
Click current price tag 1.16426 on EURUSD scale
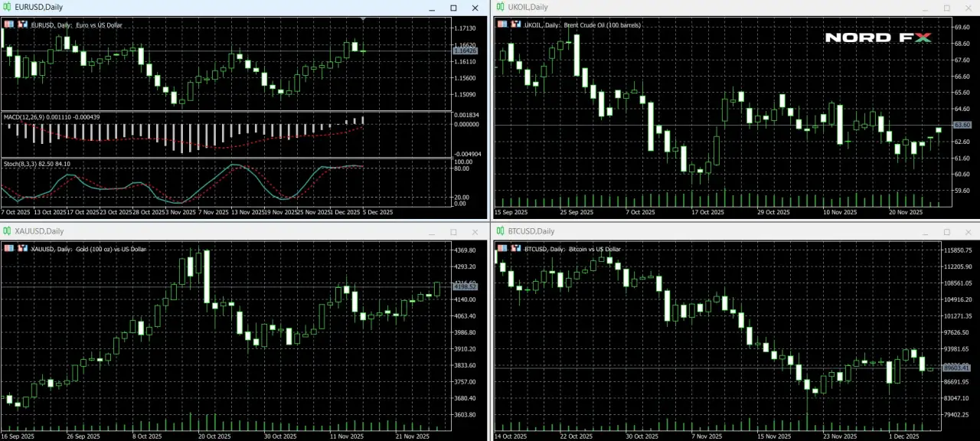coord(465,51)
